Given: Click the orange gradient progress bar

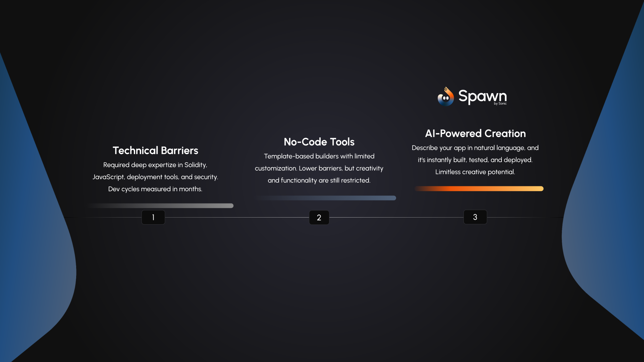Looking at the screenshot, I should click(480, 189).
